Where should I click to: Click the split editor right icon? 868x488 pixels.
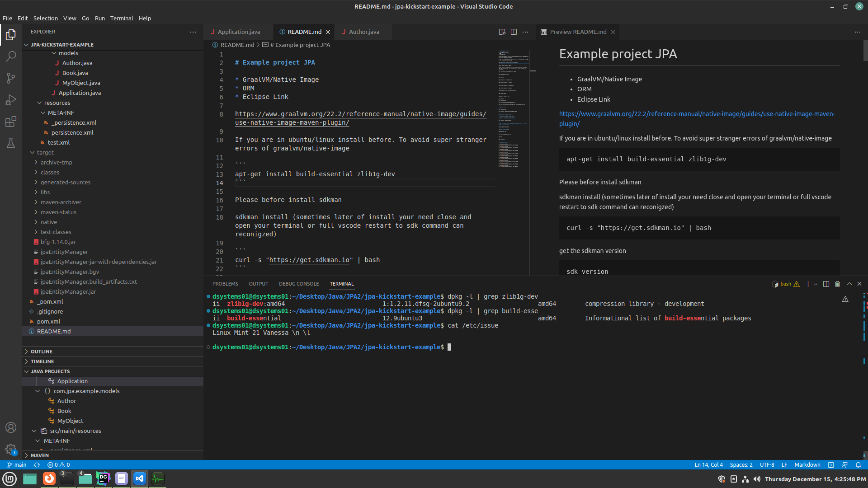(x=514, y=32)
